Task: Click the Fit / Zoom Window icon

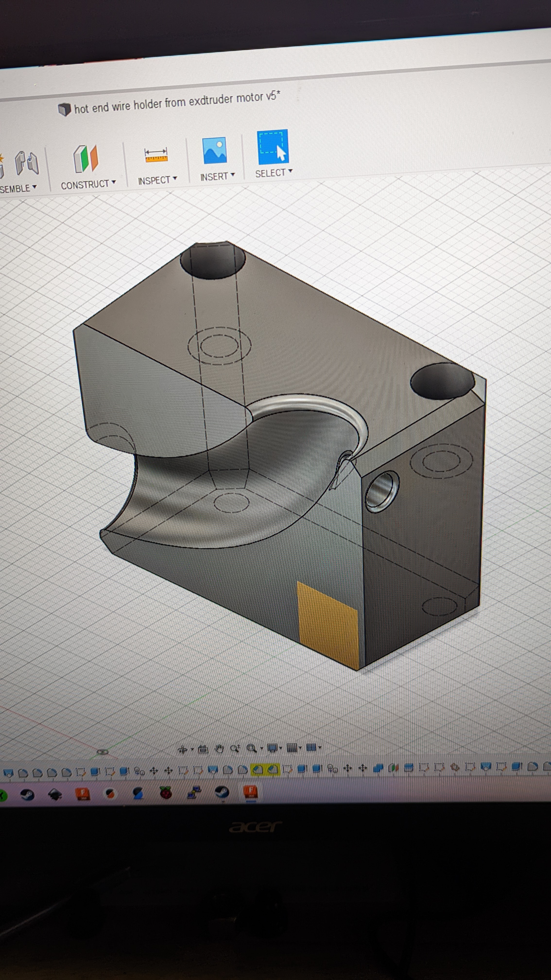Action: [252, 748]
